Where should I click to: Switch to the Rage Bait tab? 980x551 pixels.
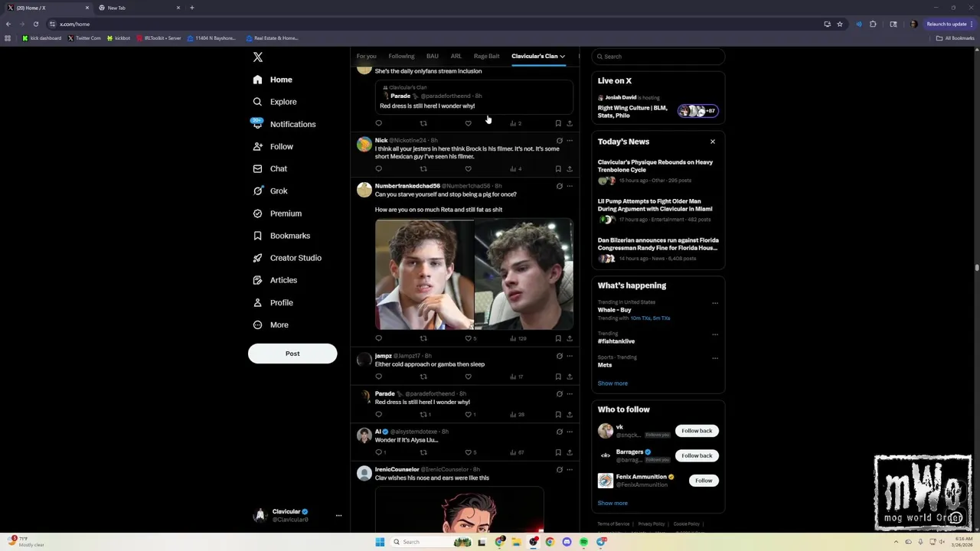pyautogui.click(x=486, y=56)
